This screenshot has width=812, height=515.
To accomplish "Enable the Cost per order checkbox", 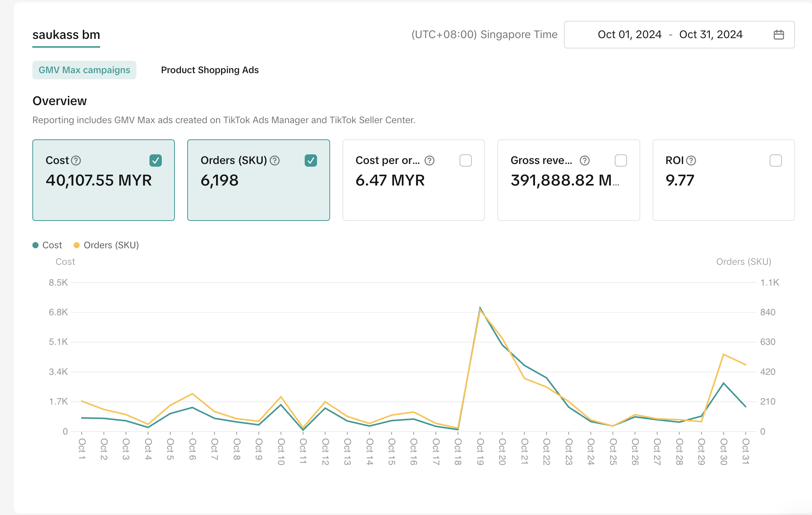I will (466, 161).
